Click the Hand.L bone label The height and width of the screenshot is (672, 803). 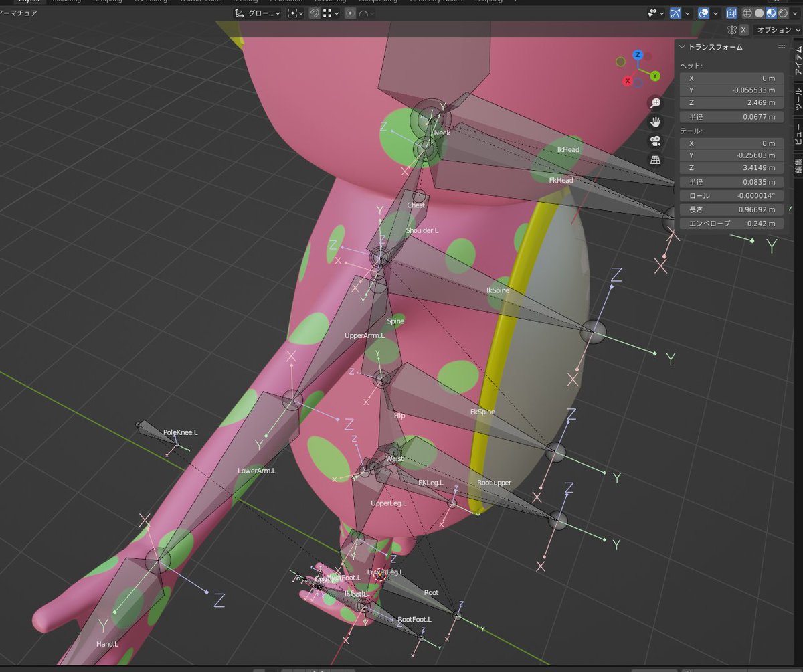pos(107,644)
